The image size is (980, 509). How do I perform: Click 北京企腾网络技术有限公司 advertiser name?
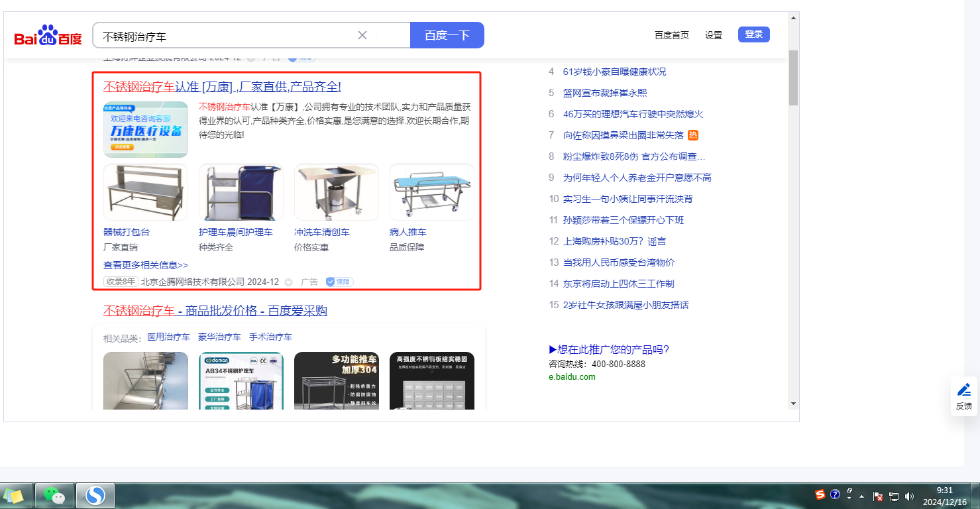193,282
